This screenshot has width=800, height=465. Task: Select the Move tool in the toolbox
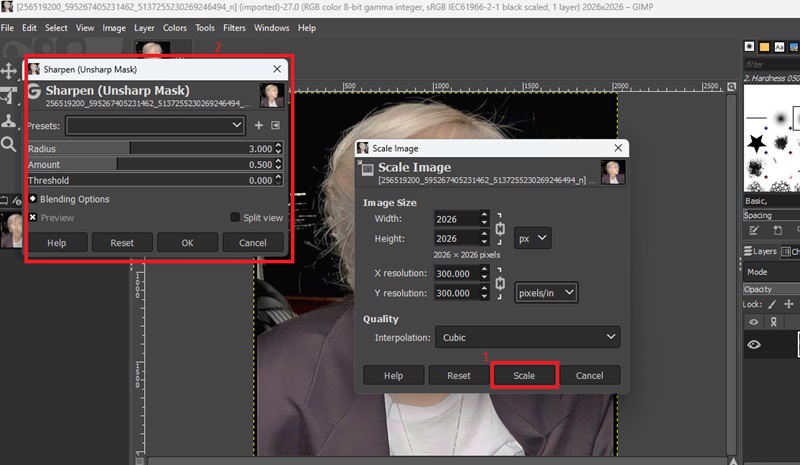point(9,70)
